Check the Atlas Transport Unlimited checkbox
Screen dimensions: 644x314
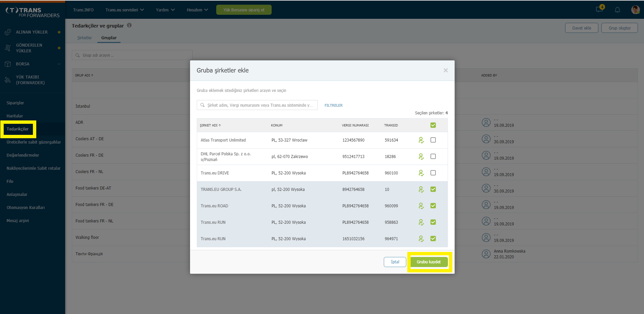click(x=433, y=140)
